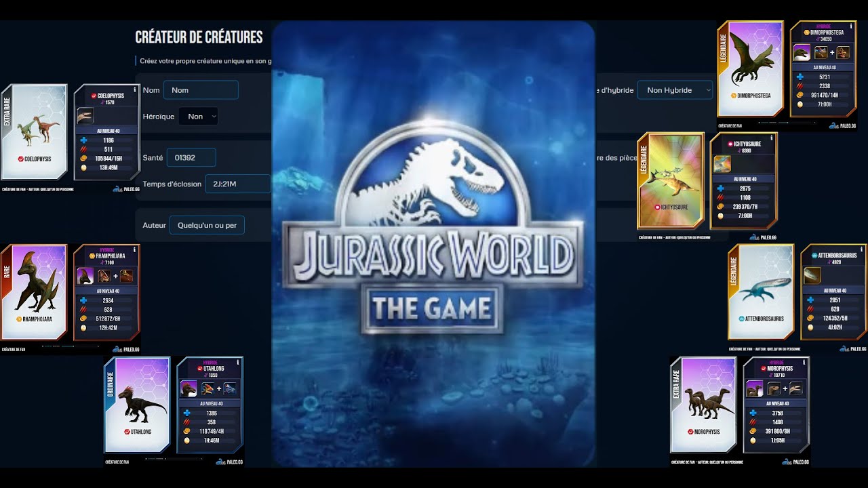
Task: Open the Héroïque dropdown set to Non
Action: point(198,117)
